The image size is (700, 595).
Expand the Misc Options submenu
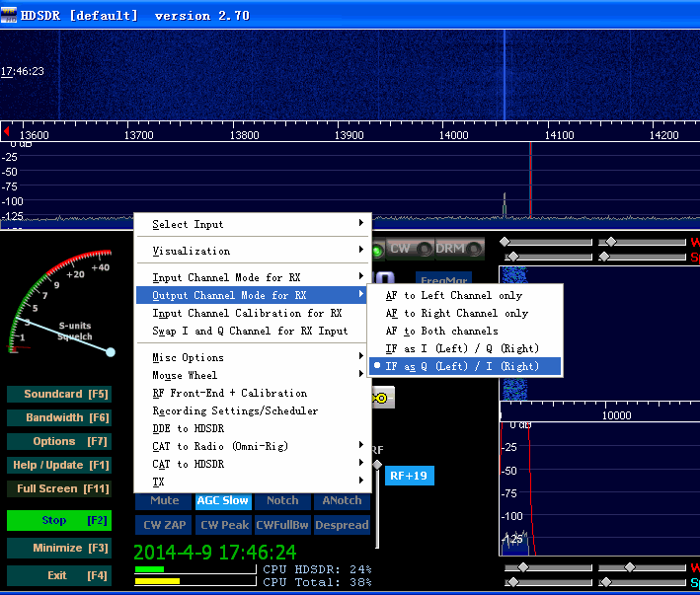(253, 357)
